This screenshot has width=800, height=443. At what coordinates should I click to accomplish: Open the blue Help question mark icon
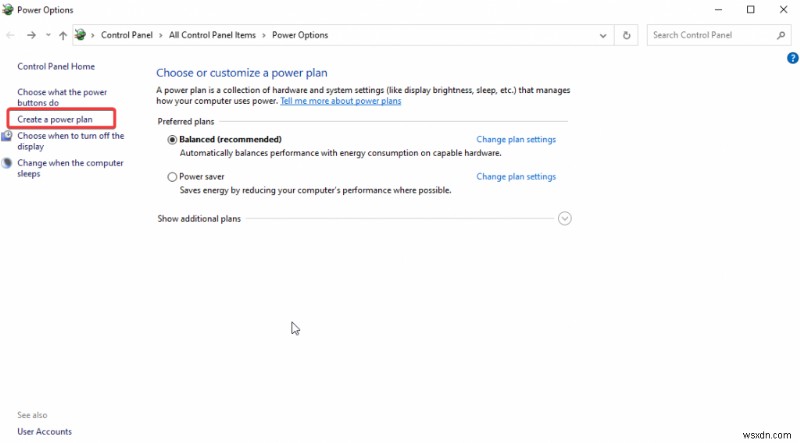coord(792,58)
